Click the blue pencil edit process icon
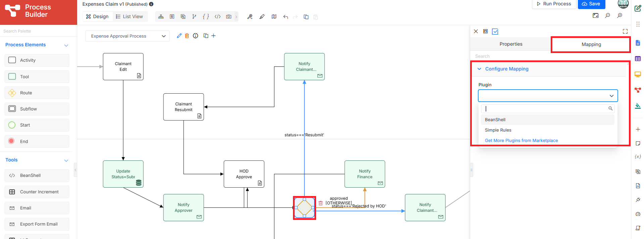644x239 pixels. [179, 36]
